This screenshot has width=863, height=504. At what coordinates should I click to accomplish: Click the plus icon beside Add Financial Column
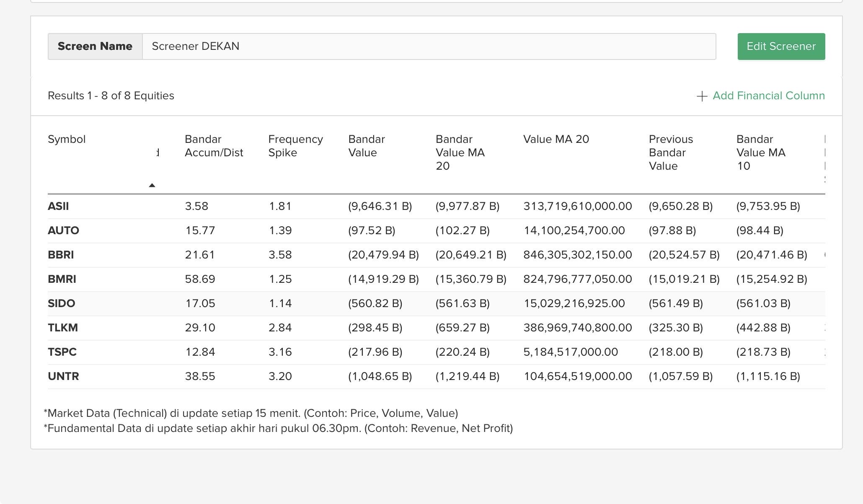(702, 96)
